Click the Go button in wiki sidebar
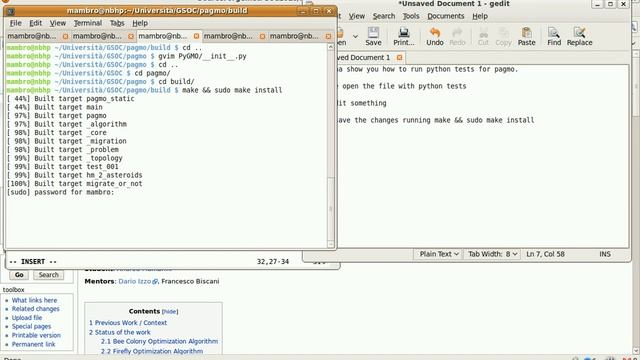 coord(19,275)
